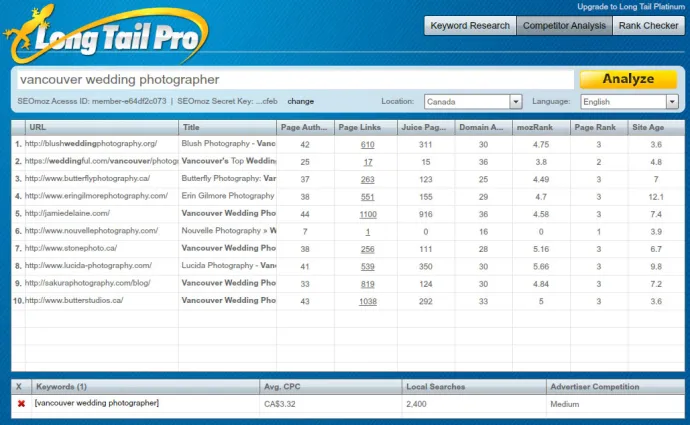Select the weddingful.com/vancouver URL
Image resolution: width=690 pixels, height=425 pixels.
click(x=101, y=161)
